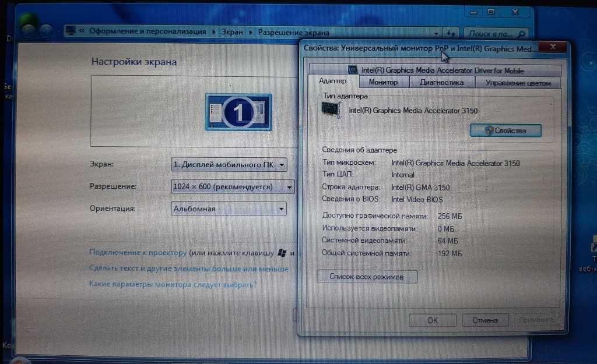Click the Свойства adapter properties button
Image resolution: width=597 pixels, height=364 pixels.
tap(505, 130)
